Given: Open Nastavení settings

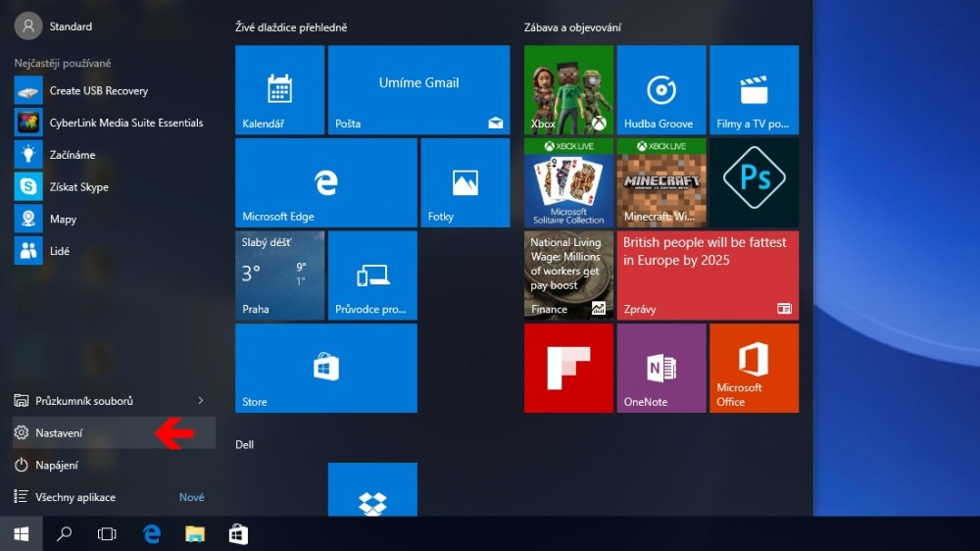Looking at the screenshot, I should pyautogui.click(x=59, y=432).
